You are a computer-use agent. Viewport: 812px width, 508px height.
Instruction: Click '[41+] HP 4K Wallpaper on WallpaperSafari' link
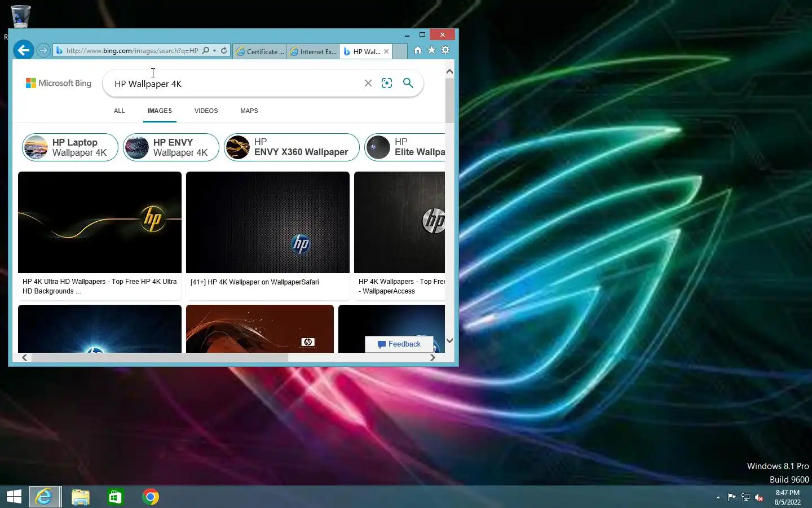click(255, 282)
